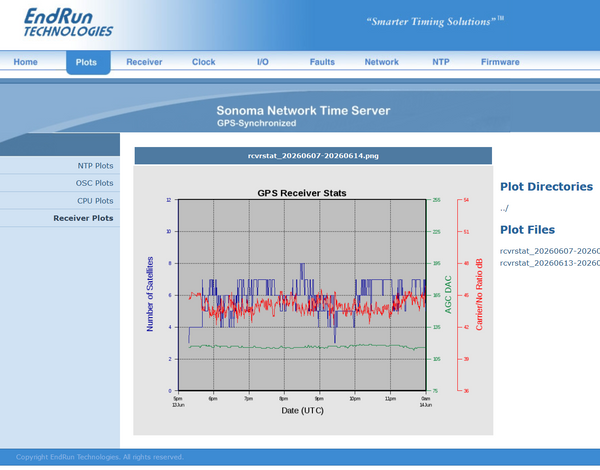Open the Network tab
600x470 pixels.
point(382,62)
